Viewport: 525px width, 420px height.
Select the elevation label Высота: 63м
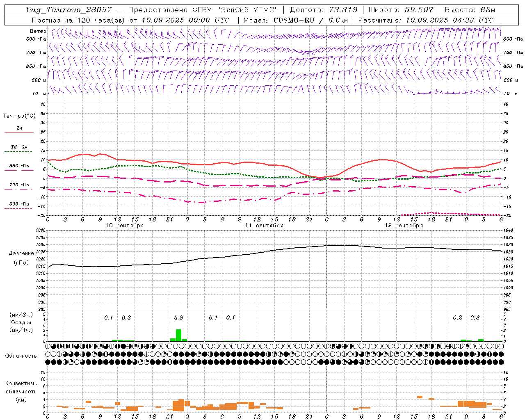[470, 10]
